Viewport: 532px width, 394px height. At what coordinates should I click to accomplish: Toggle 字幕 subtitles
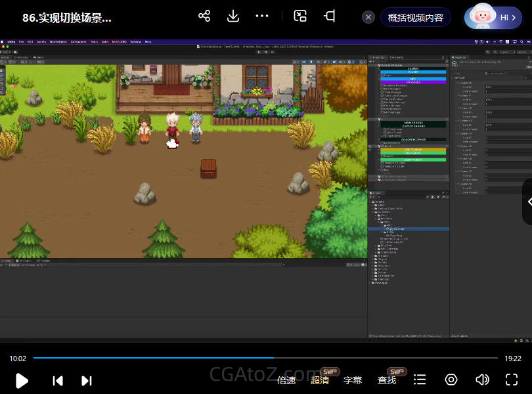pos(353,380)
